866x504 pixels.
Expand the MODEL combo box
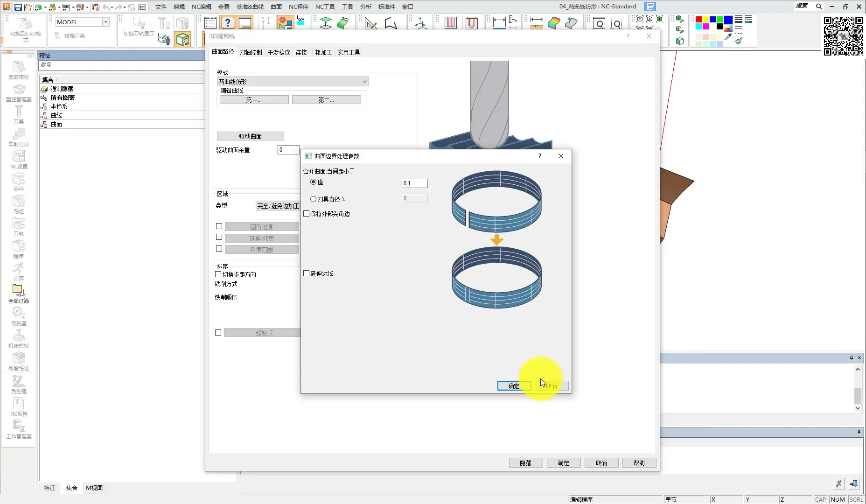[x=106, y=22]
